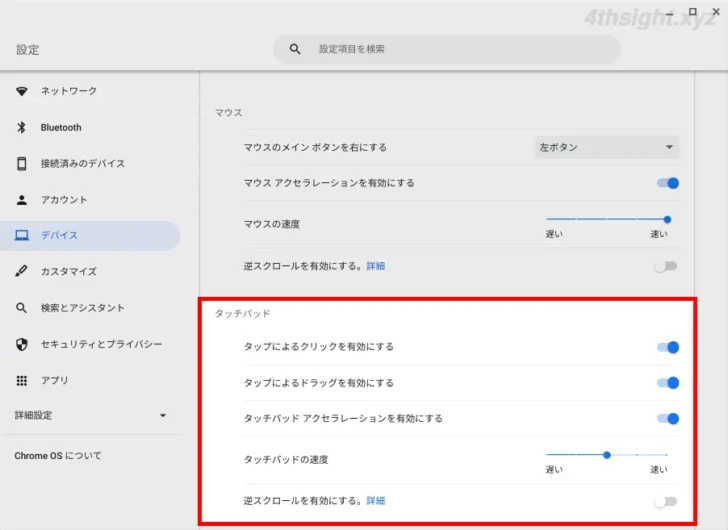Open the 左ボタン main button dropdown
This screenshot has height=530, width=728.
[x=607, y=147]
